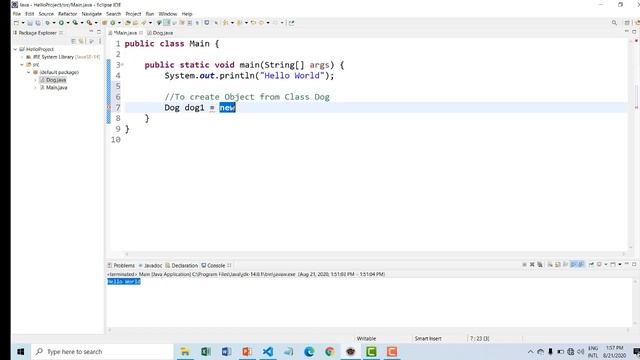Viewport: 640px width, 360px height.
Task: Open Excel from the taskbar
Action: pyautogui.click(x=206, y=351)
